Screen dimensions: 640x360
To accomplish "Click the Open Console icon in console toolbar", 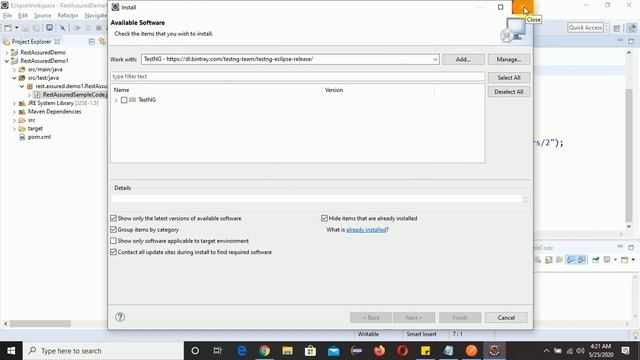I will [624, 260].
